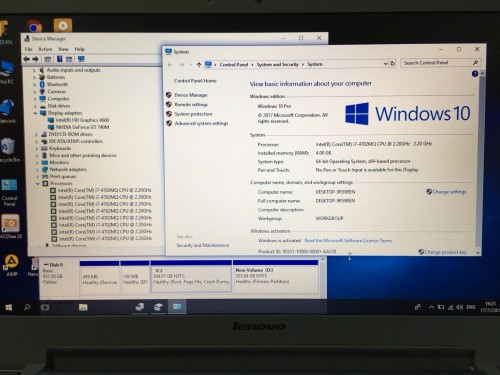
Task: Open File Explorer on the taskbar
Action: pyautogui.click(x=83, y=307)
